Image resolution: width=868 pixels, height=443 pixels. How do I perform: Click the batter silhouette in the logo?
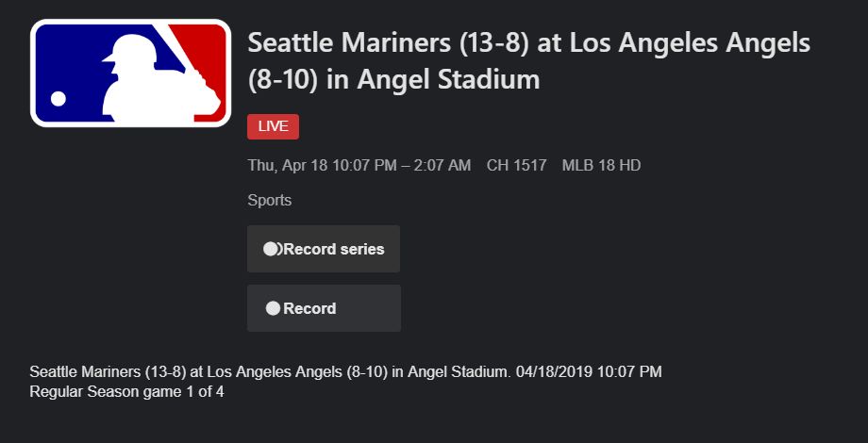142,80
